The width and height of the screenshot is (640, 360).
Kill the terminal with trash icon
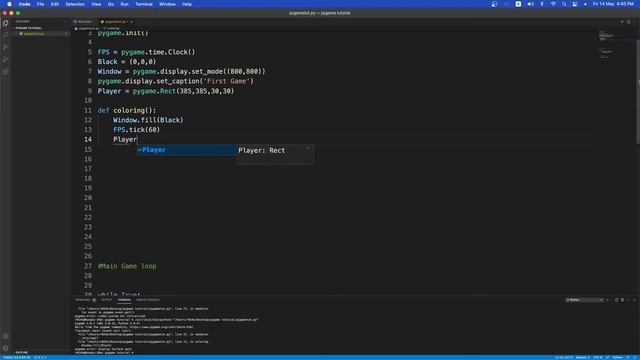pos(622,300)
